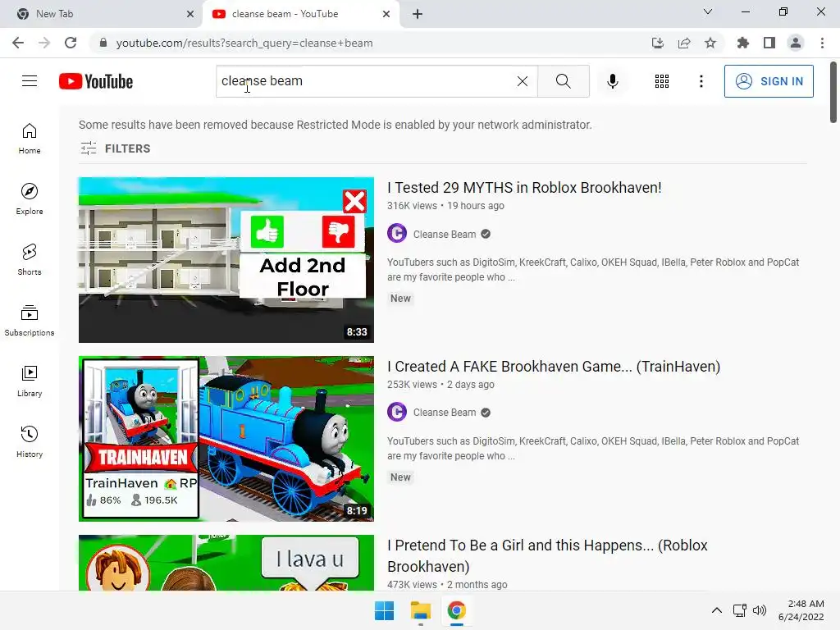Click the '473K views • 2 months ago' text
Screen dimensions: 840x630
coord(447,584)
